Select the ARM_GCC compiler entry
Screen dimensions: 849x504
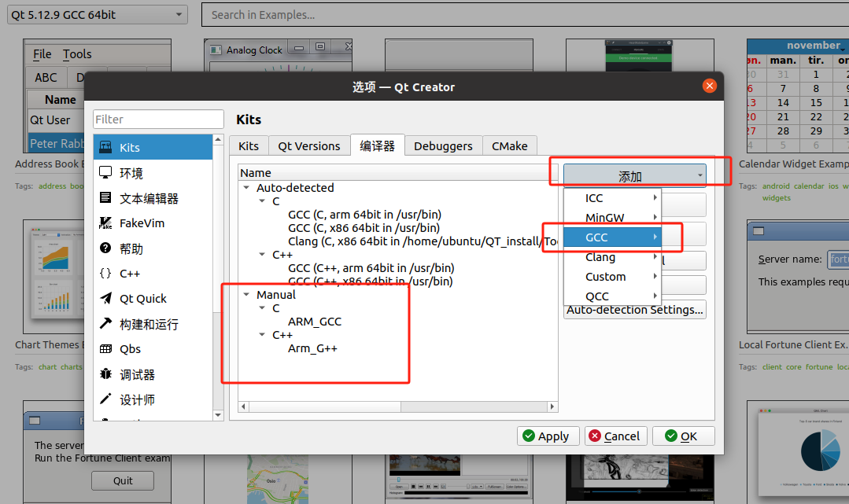pyautogui.click(x=315, y=322)
